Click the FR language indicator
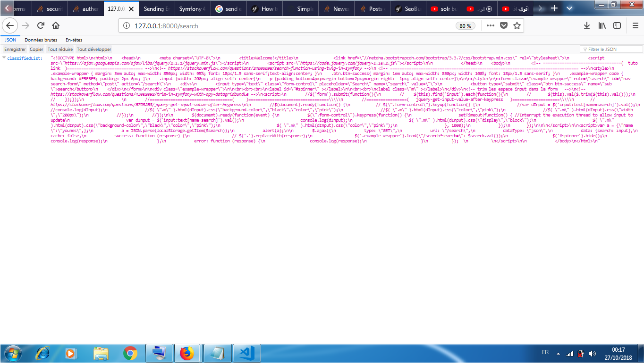 click(x=545, y=353)
